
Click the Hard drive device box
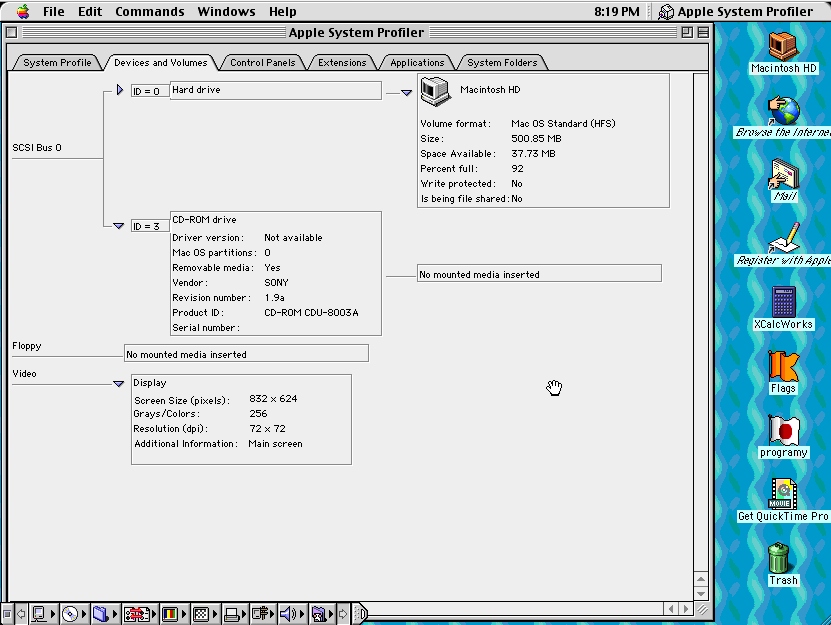pos(276,90)
